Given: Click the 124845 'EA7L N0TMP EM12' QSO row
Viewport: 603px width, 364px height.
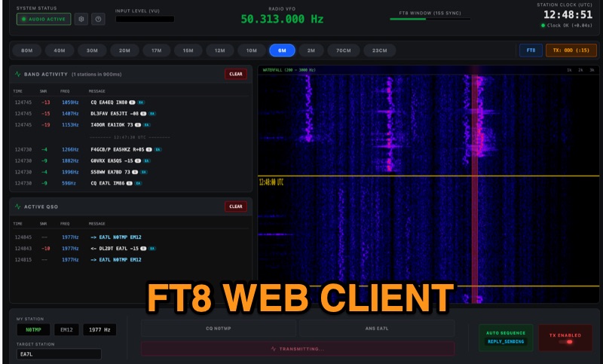Looking at the screenshot, I should (130, 237).
